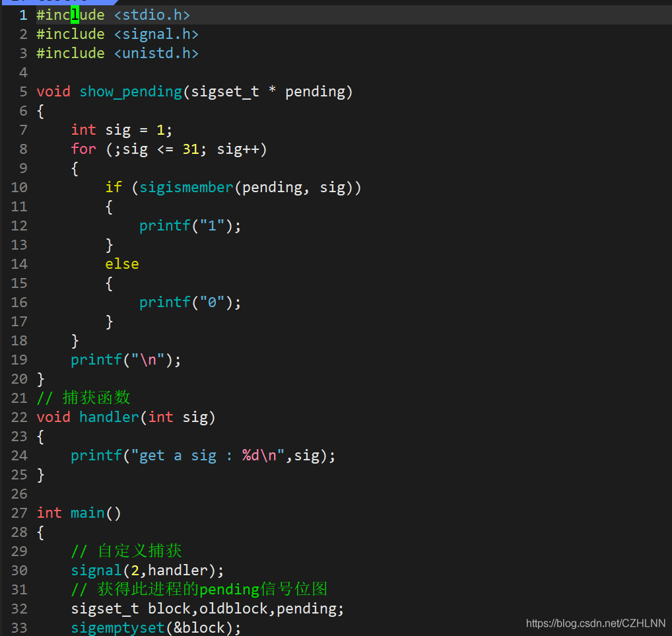Click line number 4 in the gutter

point(23,73)
